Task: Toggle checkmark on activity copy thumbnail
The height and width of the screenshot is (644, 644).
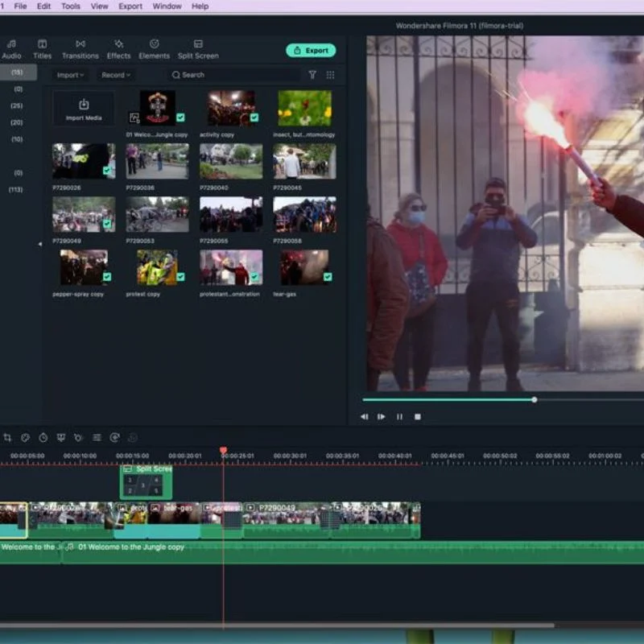Action: [254, 118]
